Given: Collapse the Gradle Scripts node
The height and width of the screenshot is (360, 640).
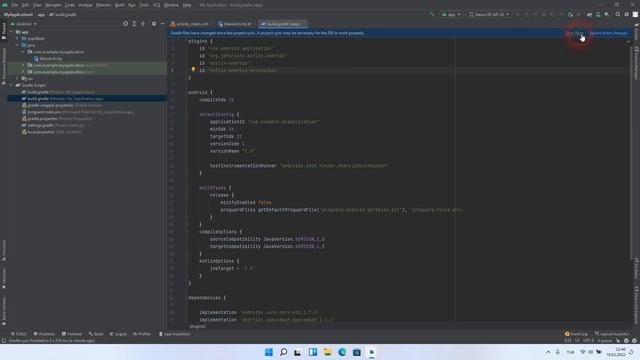Looking at the screenshot, I should coord(12,85).
